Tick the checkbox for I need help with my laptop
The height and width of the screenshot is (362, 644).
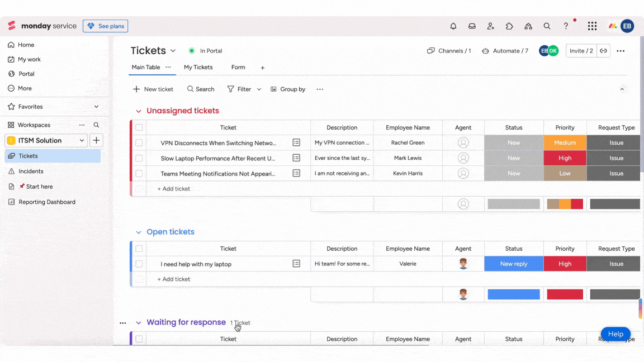[x=139, y=264]
